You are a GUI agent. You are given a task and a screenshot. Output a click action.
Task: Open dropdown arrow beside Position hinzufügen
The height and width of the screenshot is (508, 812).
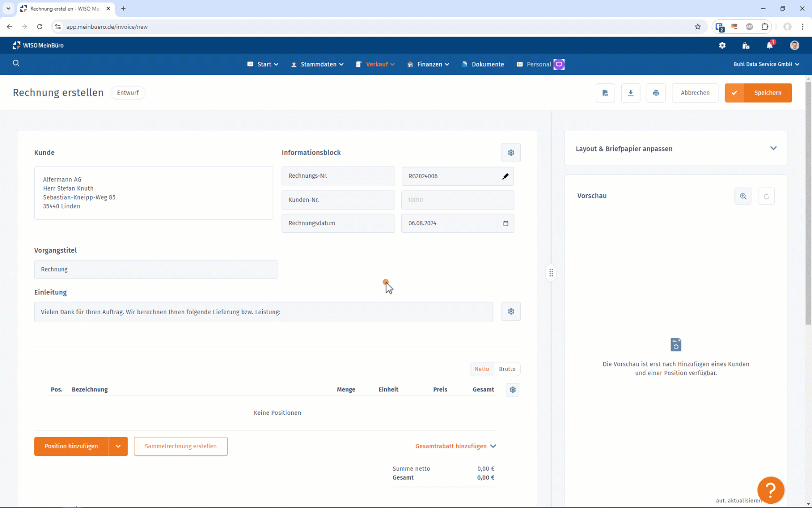point(118,446)
